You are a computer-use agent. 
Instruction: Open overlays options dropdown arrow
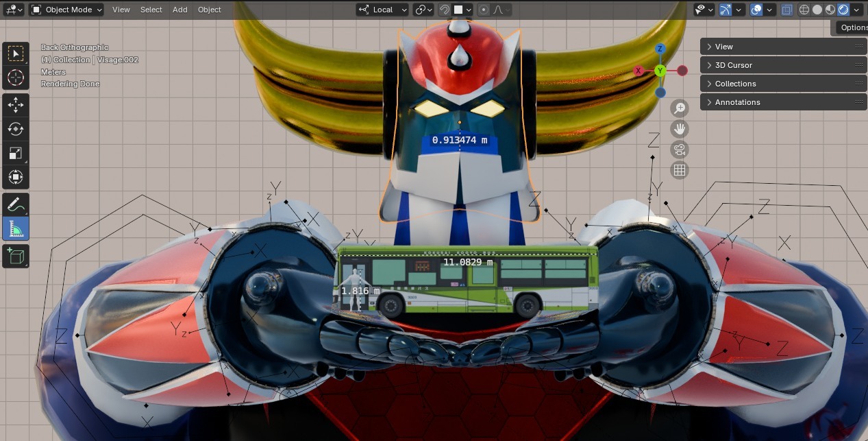point(769,10)
